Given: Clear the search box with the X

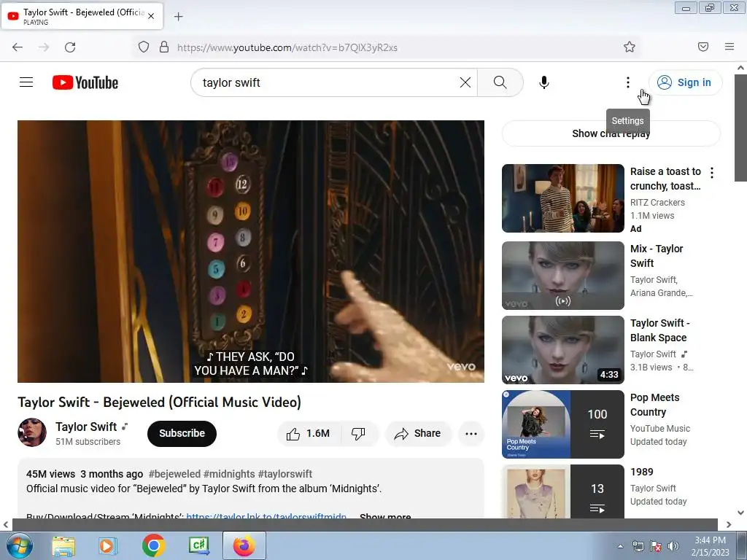Looking at the screenshot, I should pyautogui.click(x=465, y=82).
